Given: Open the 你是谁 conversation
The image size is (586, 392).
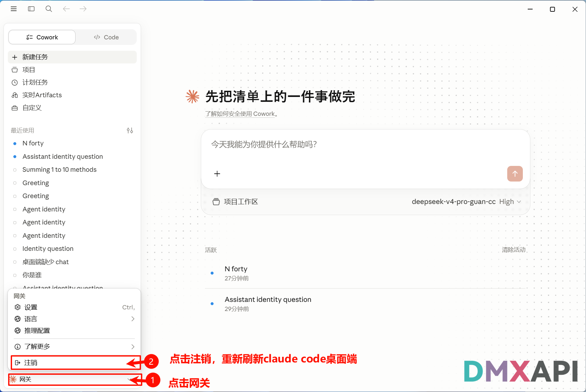Looking at the screenshot, I should click(72, 275).
